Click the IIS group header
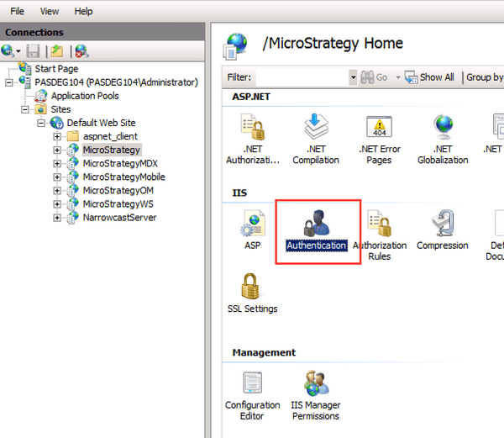The height and width of the screenshot is (438, 504). coord(239,193)
